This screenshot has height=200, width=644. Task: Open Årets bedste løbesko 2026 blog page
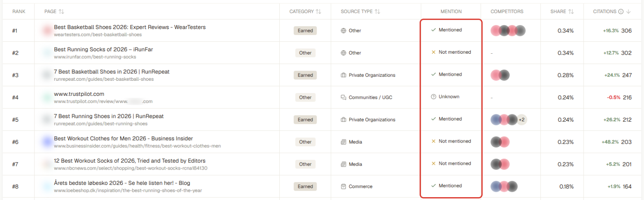point(122,183)
